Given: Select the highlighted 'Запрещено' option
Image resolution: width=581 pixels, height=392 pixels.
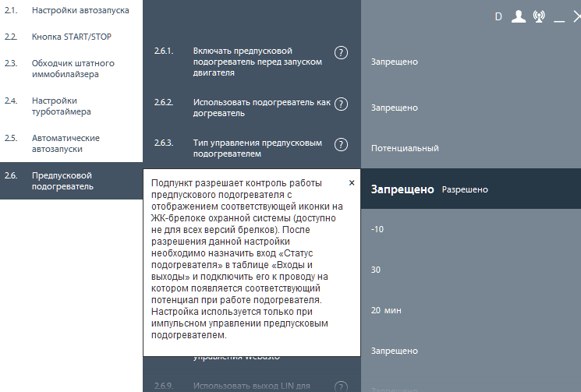Looking at the screenshot, I should point(402,189).
